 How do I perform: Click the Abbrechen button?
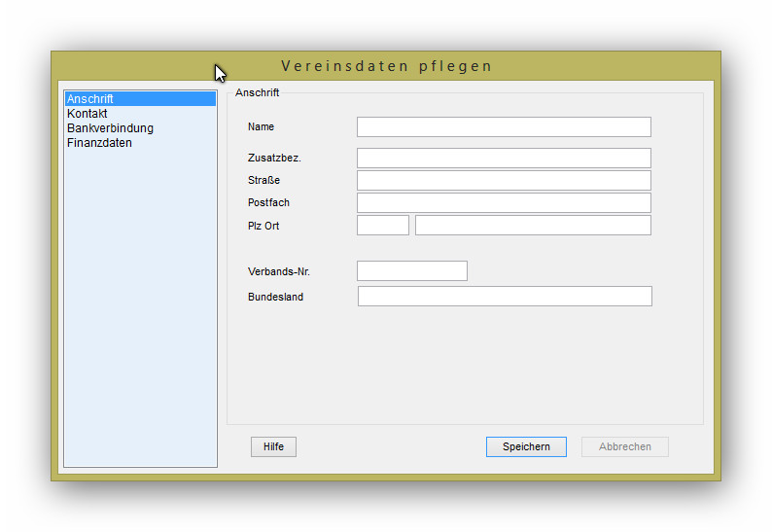coord(624,447)
